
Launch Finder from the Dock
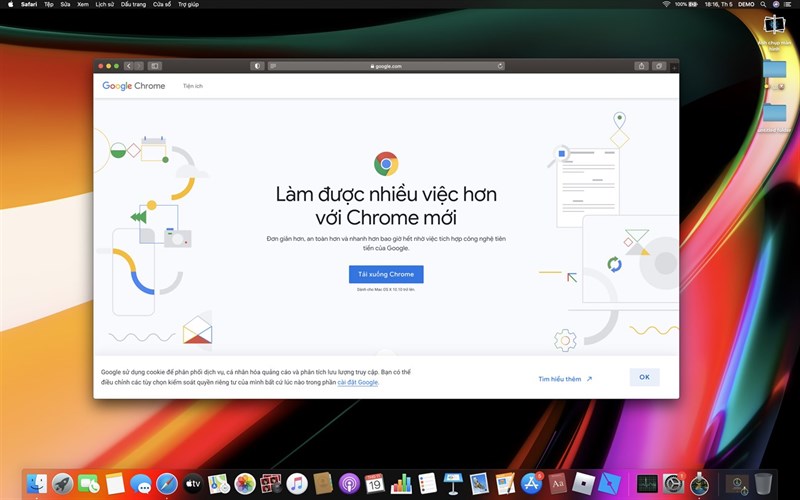tap(37, 484)
